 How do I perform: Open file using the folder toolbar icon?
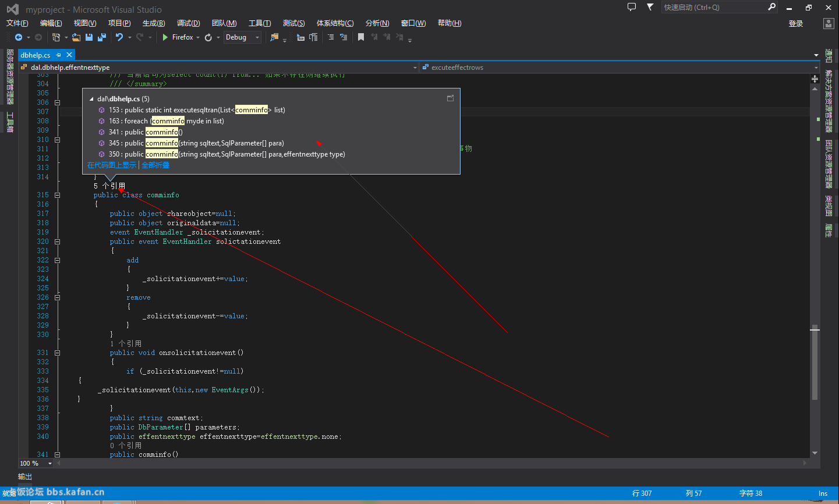coord(76,37)
